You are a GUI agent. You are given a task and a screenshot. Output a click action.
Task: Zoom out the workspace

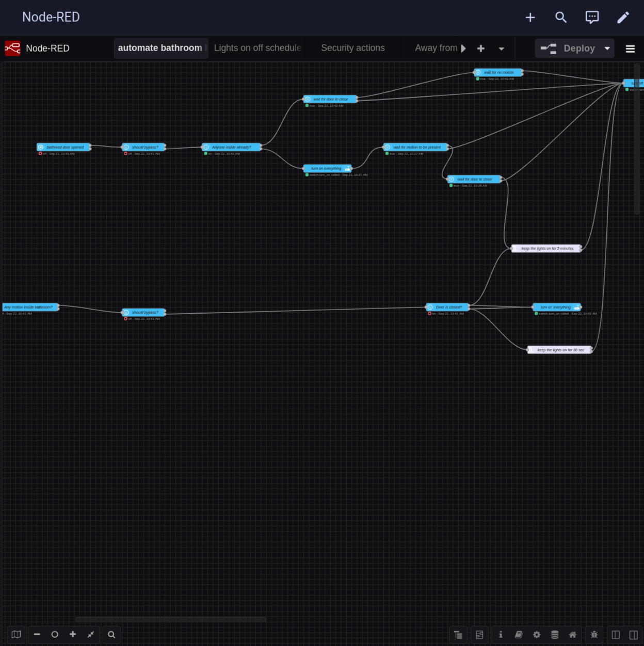click(37, 635)
